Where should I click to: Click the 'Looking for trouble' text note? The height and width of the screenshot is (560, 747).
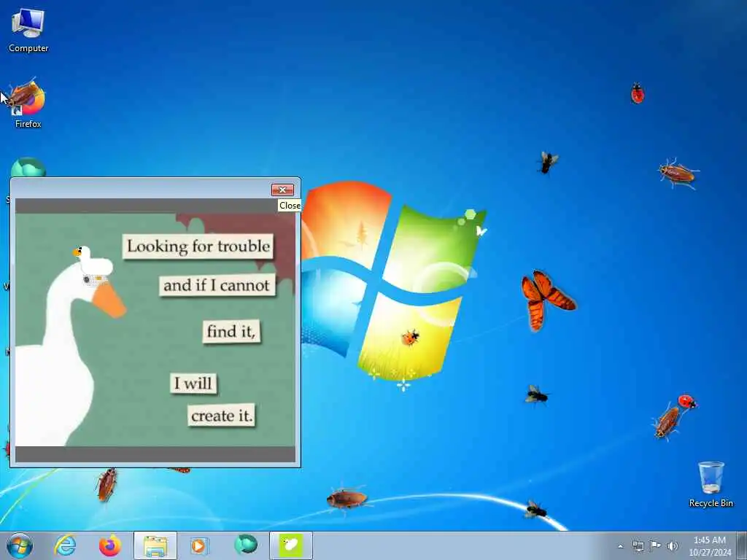(198, 246)
